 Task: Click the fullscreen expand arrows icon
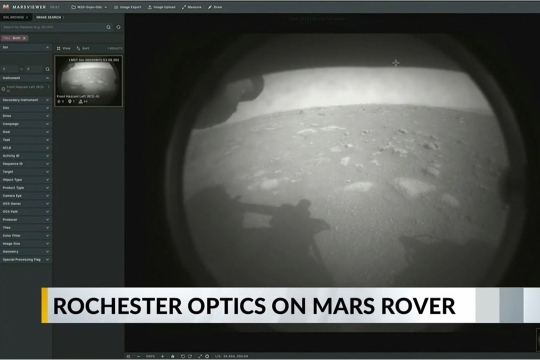(x=200, y=356)
